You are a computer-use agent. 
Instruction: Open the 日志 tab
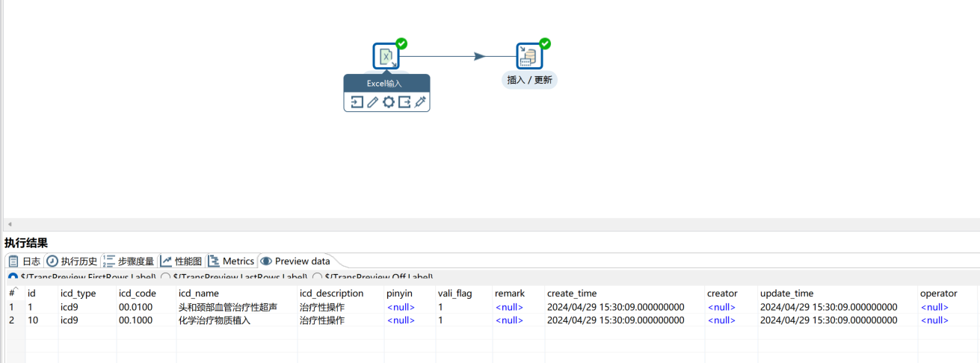[x=25, y=261]
